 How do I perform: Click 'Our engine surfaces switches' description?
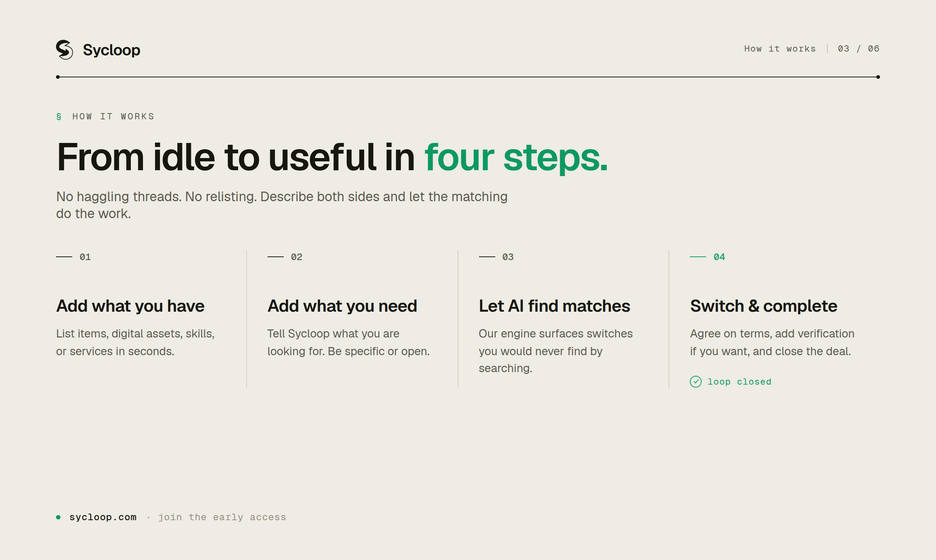tap(556, 351)
